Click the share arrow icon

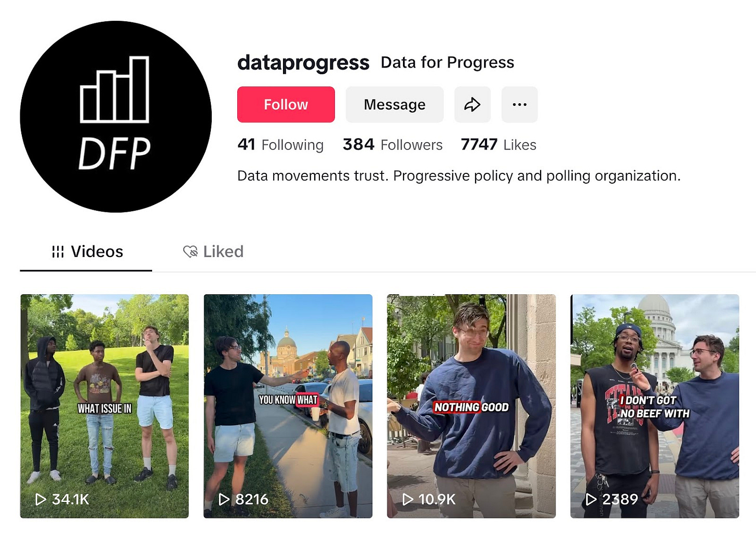click(472, 105)
